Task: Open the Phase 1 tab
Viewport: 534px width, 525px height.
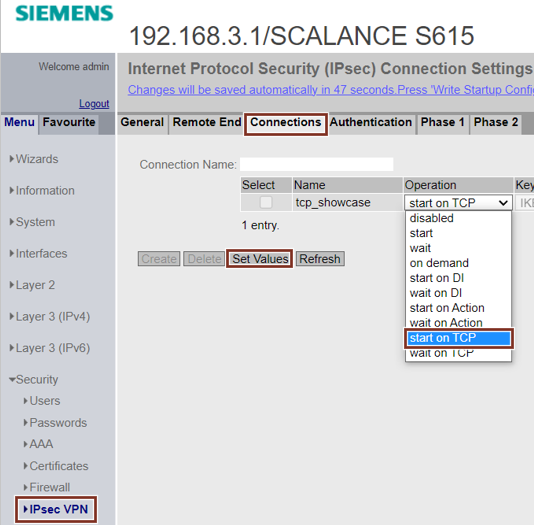Action: pyautogui.click(x=442, y=122)
